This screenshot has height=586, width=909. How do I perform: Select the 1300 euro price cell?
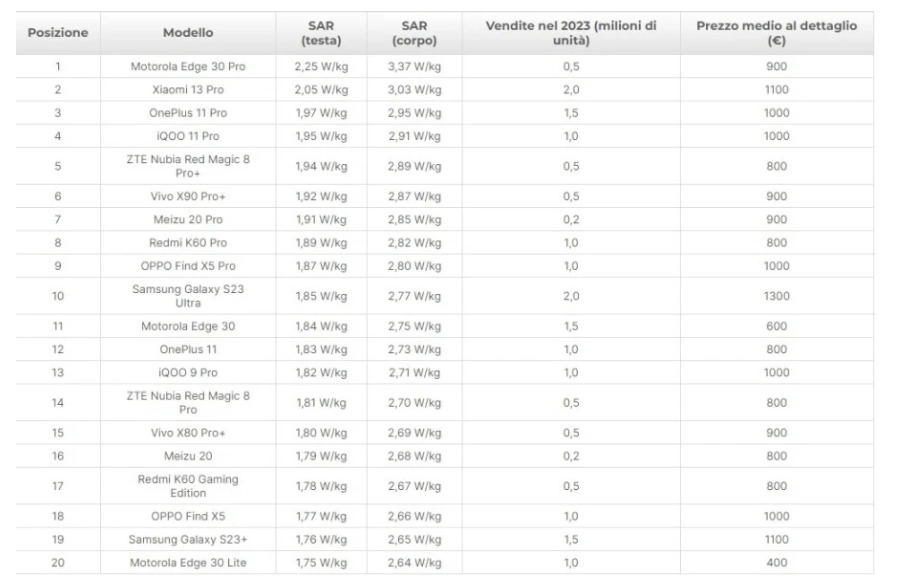(776, 296)
